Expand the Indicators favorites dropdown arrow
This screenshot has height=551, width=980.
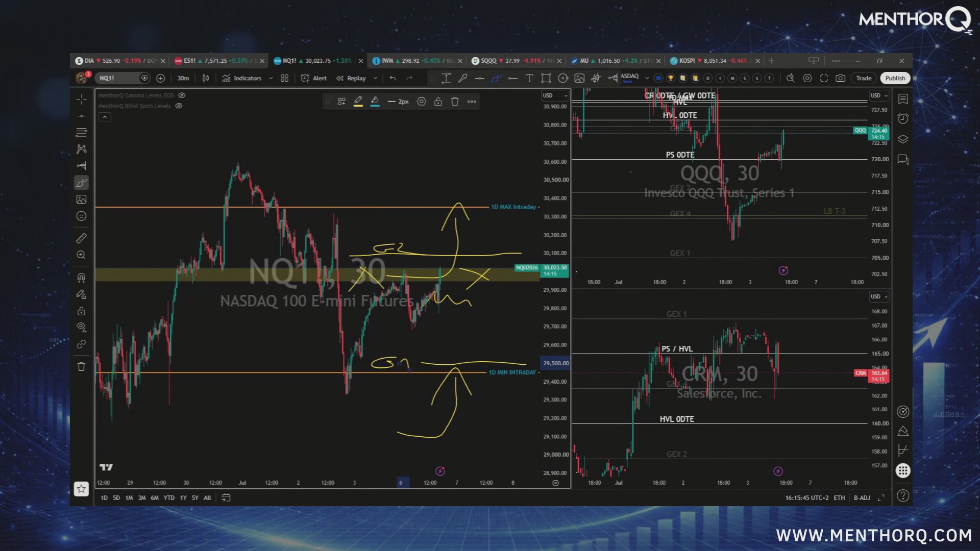pyautogui.click(x=271, y=78)
